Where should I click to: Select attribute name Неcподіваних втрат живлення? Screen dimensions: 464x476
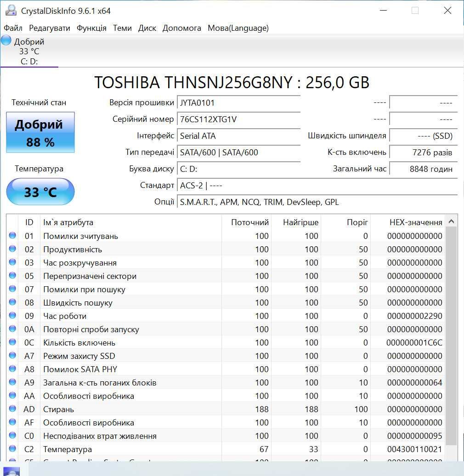pyautogui.click(x=100, y=436)
